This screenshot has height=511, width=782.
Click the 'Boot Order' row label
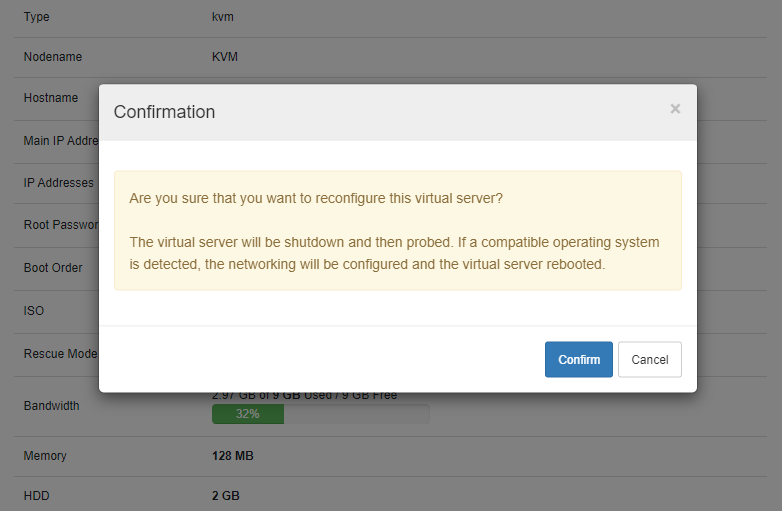pos(53,268)
